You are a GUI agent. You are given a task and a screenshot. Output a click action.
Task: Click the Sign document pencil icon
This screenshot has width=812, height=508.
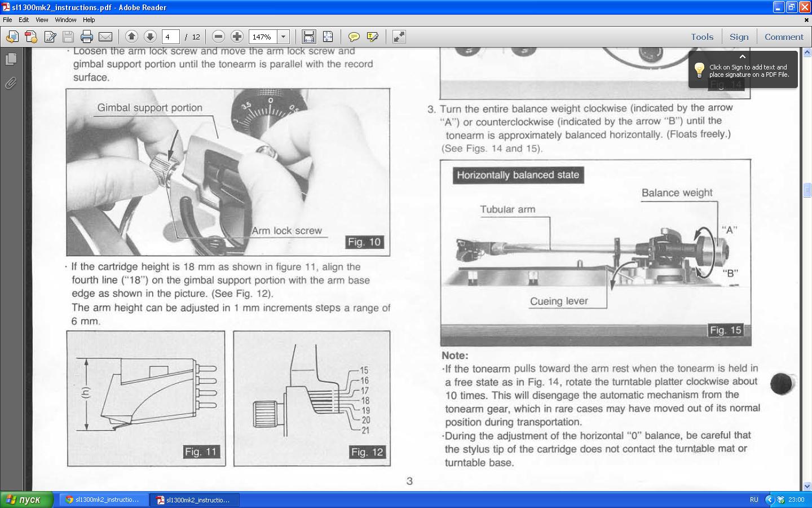click(x=50, y=37)
